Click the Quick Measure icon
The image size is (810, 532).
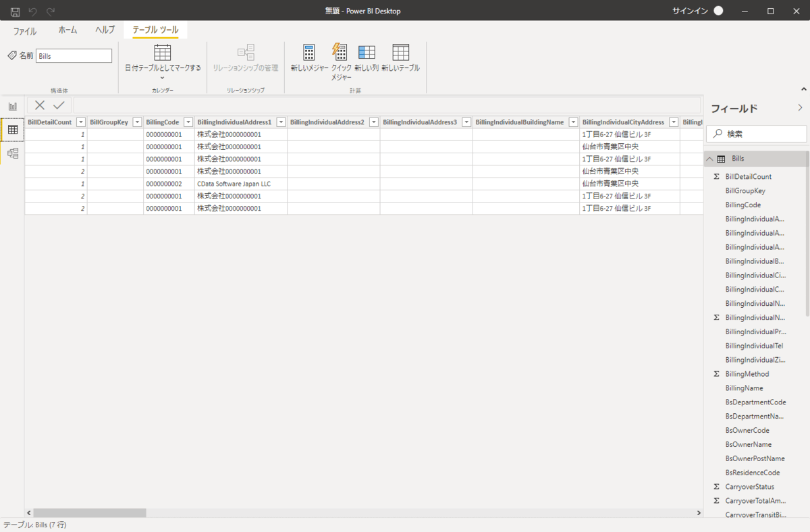(x=340, y=53)
